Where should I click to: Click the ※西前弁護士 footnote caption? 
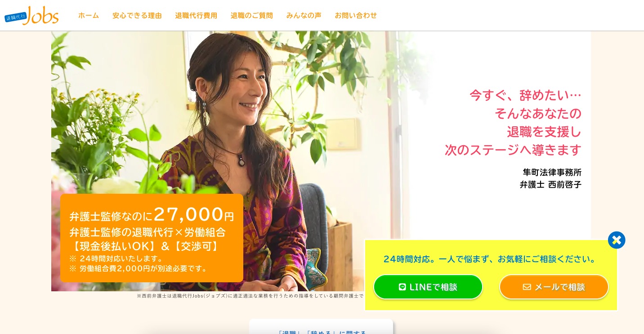click(250, 296)
